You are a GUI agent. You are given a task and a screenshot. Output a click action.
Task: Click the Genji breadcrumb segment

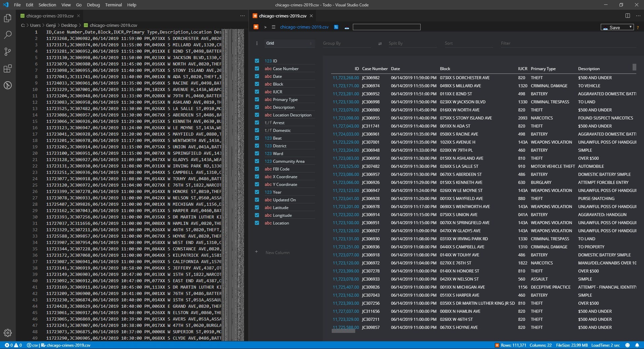[51, 25]
